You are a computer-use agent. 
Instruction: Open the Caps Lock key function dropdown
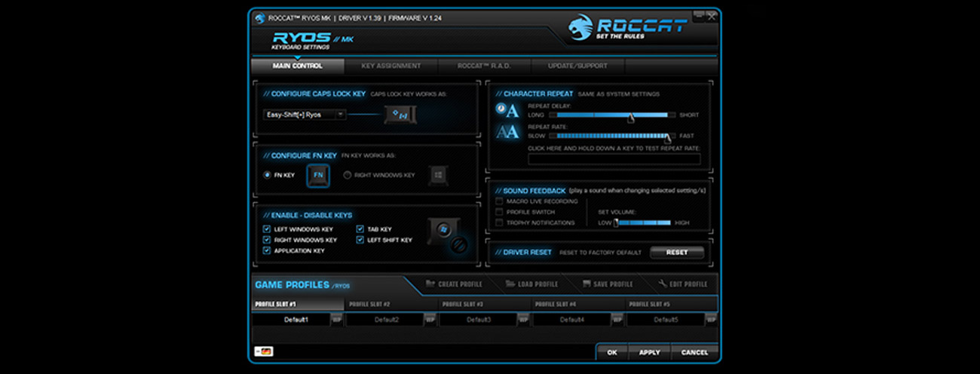(305, 115)
